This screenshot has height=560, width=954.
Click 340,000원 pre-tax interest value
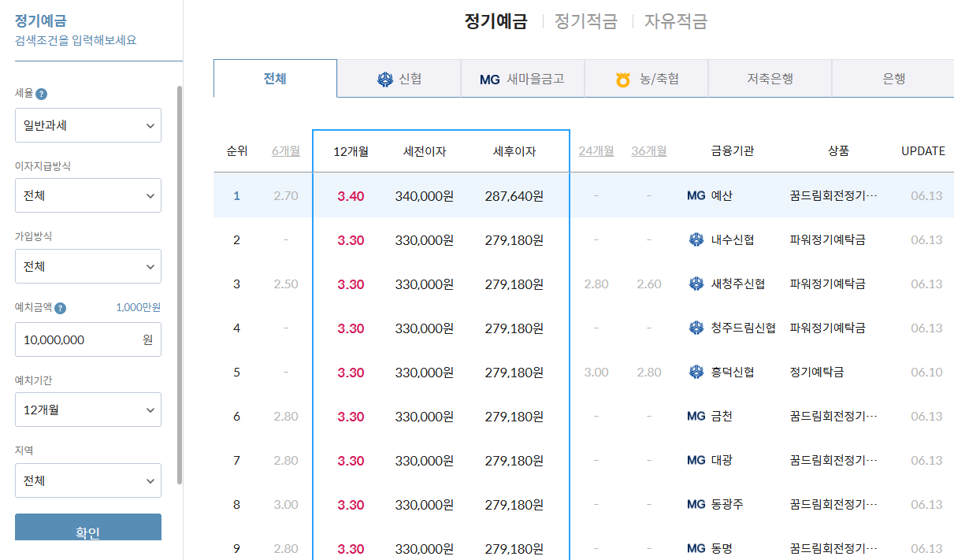(x=425, y=195)
